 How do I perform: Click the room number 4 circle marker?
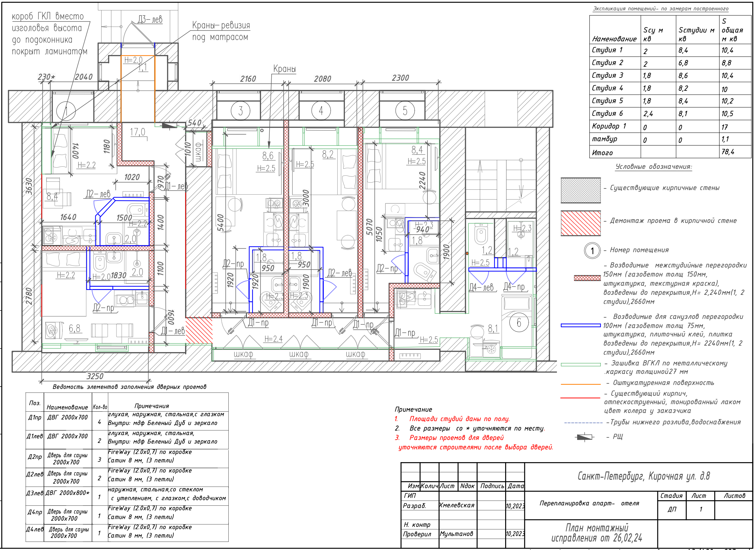pyautogui.click(x=321, y=111)
